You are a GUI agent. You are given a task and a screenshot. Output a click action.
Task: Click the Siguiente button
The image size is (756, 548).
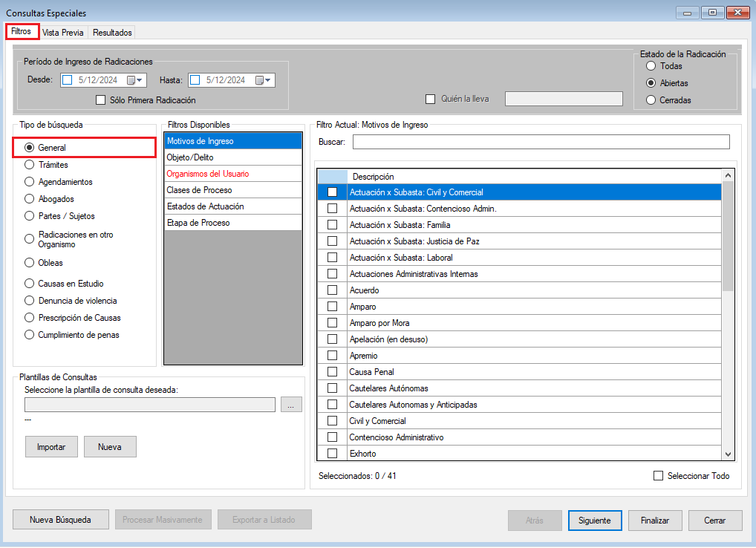point(594,521)
